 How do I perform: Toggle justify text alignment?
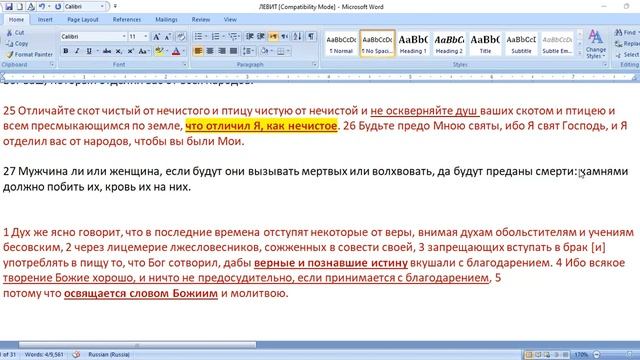(233, 51)
